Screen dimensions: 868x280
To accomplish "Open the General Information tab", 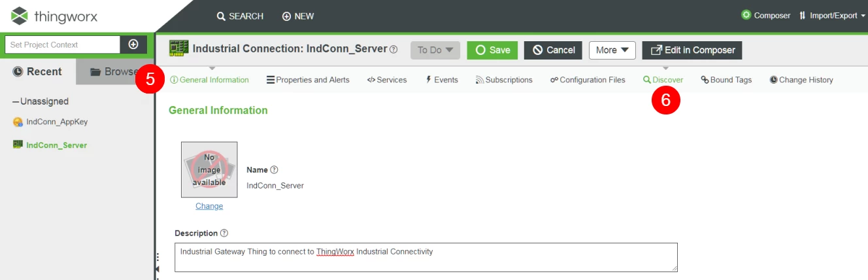I will pos(210,80).
